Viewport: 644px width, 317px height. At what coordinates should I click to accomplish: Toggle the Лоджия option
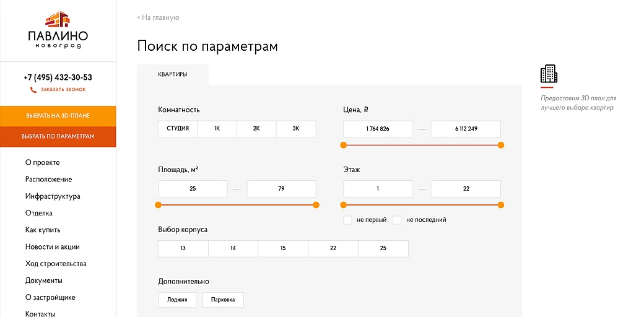pyautogui.click(x=177, y=300)
